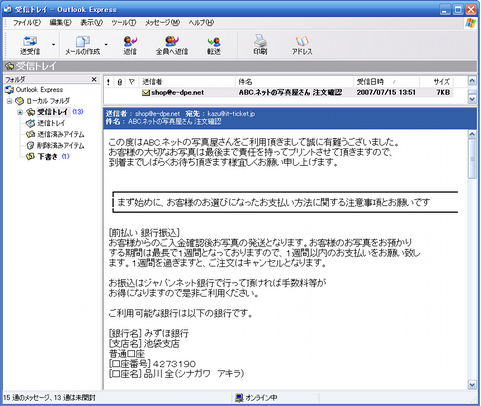Sort by attachment paperclip column header
This screenshot has height=406, width=481.
click(x=120, y=82)
